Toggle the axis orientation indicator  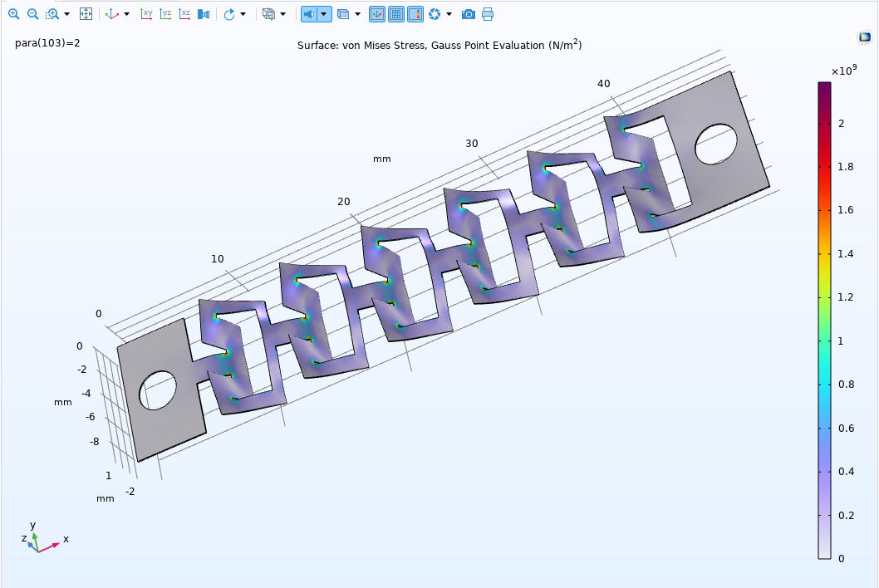(376, 13)
